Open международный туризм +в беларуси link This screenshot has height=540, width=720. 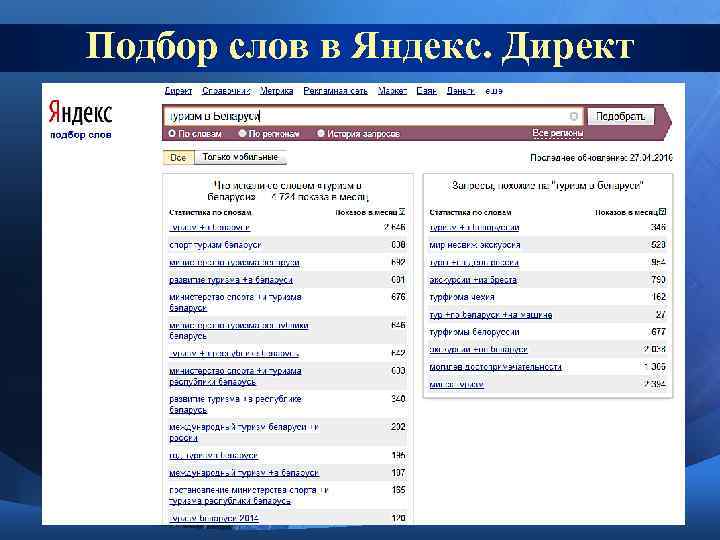tap(244, 473)
